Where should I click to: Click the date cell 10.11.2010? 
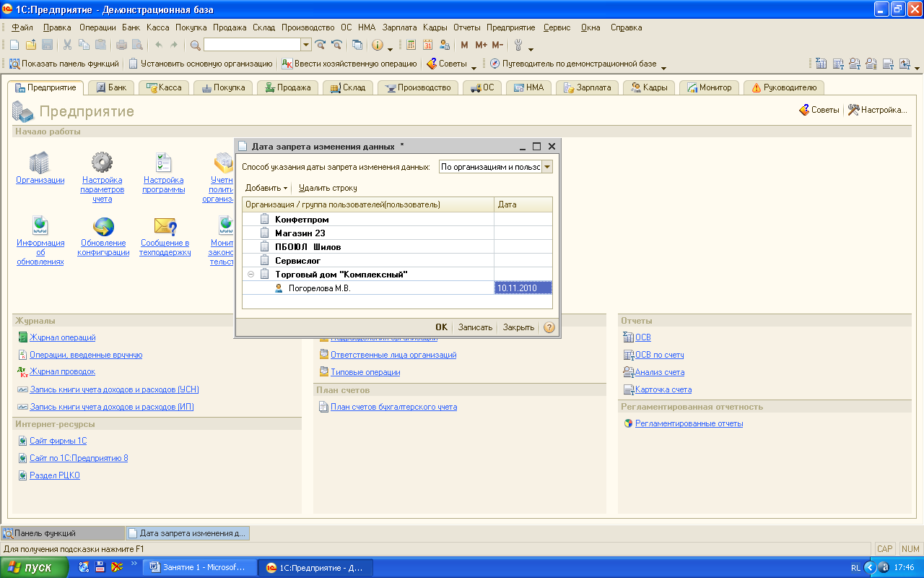pyautogui.click(x=523, y=288)
